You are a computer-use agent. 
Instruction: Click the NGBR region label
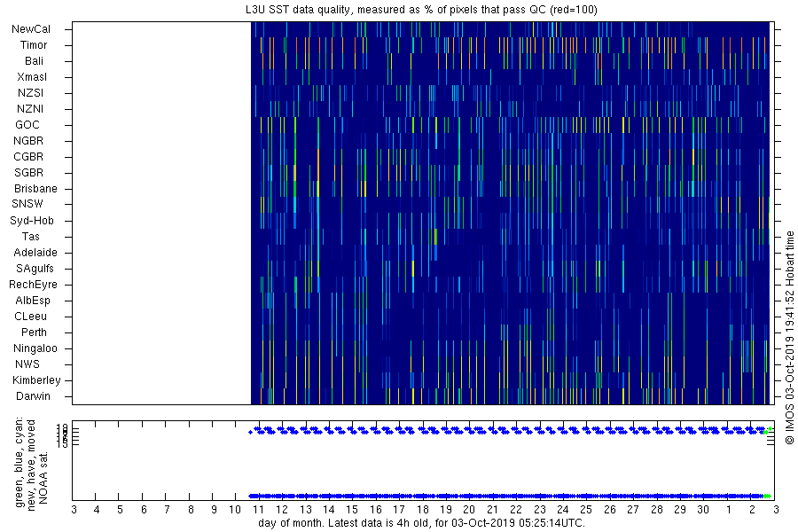point(28,140)
